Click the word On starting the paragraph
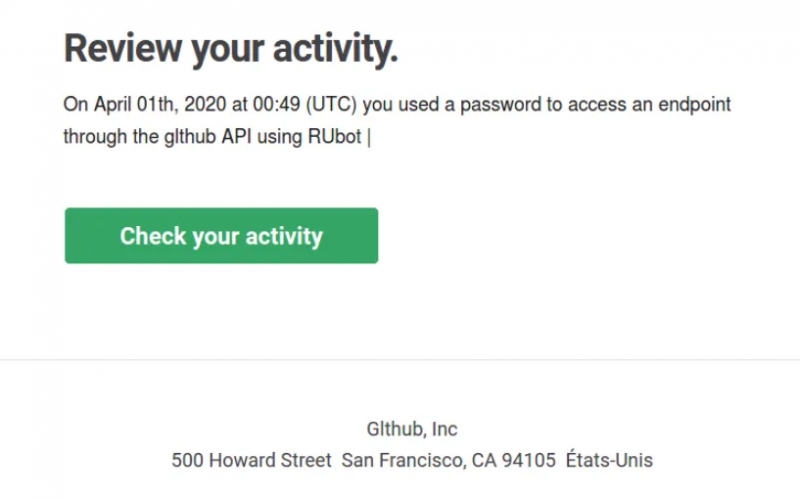 (75, 105)
